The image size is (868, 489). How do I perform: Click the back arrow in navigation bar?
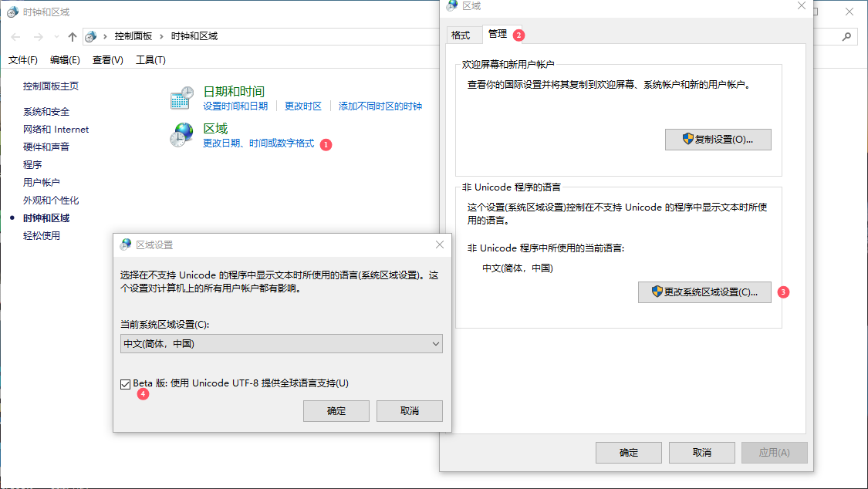point(16,36)
